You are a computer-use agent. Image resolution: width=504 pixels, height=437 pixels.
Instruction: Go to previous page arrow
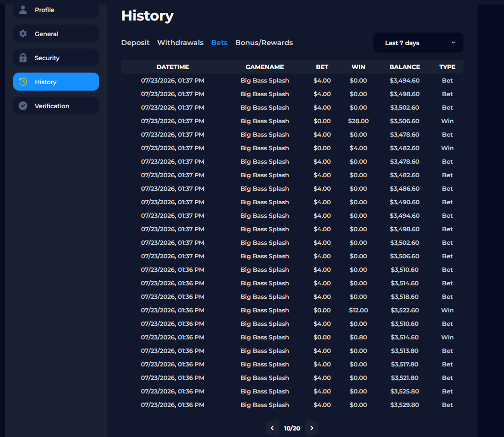tap(272, 428)
